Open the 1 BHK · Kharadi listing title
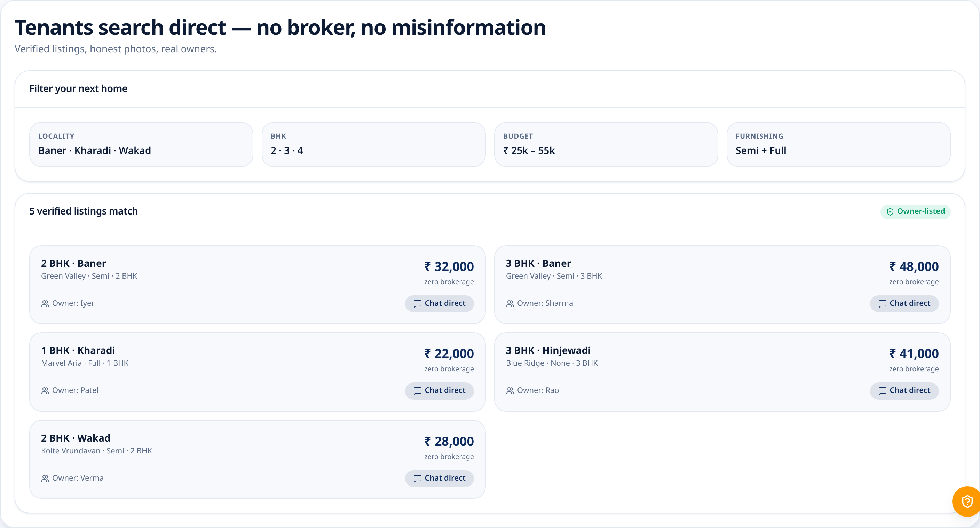The image size is (980, 528). pyautogui.click(x=78, y=350)
